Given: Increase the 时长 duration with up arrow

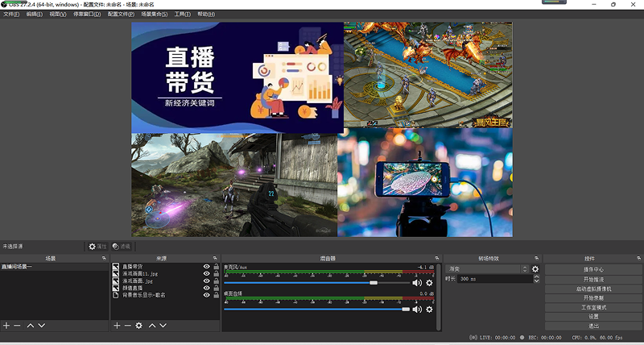Looking at the screenshot, I should pyautogui.click(x=536, y=276).
